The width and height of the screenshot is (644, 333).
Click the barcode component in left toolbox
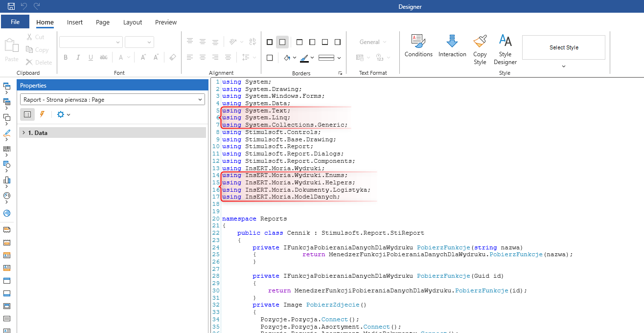pyautogui.click(x=7, y=149)
